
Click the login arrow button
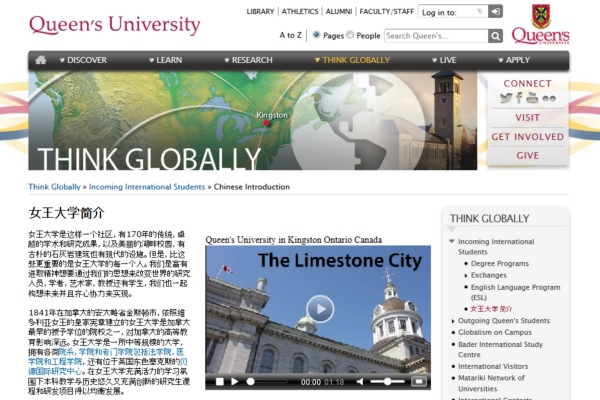(495, 12)
